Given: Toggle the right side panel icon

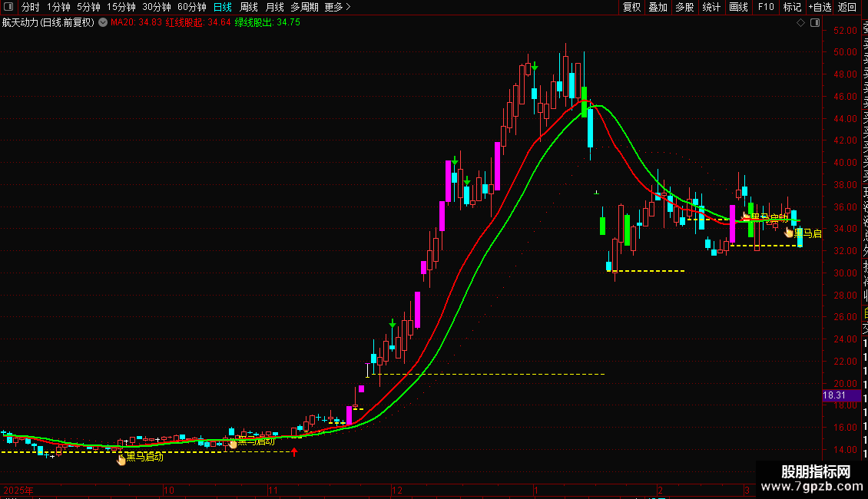Looking at the screenshot, I should pyautogui.click(x=815, y=23).
